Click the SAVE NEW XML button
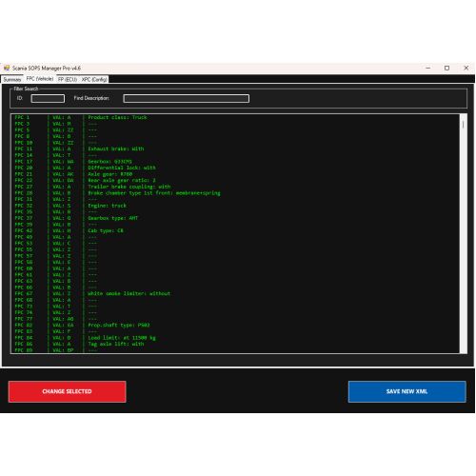Image resolution: width=476 pixels, height=476 pixels. tap(407, 391)
